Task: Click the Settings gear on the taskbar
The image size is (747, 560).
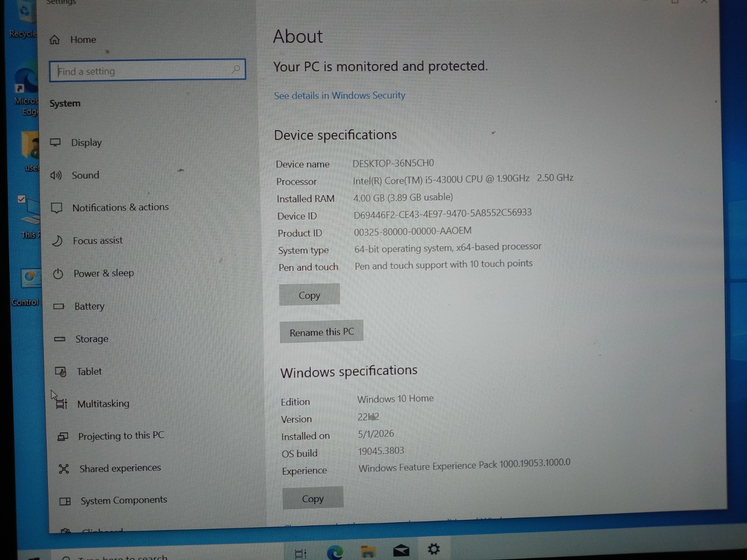Action: click(x=434, y=549)
